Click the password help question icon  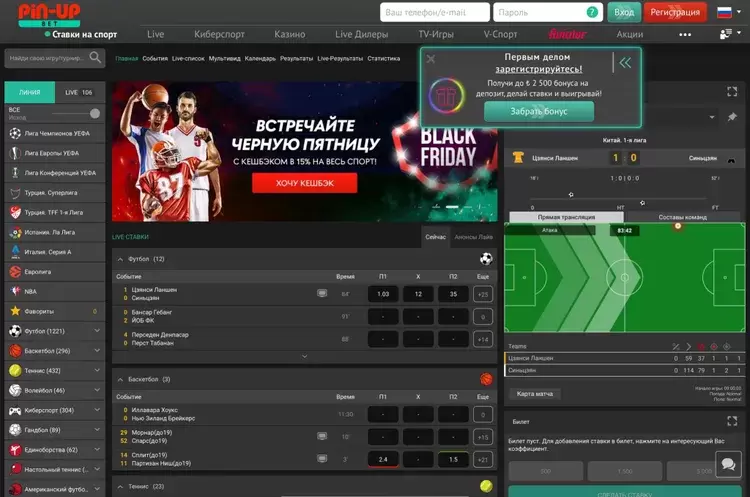(592, 12)
